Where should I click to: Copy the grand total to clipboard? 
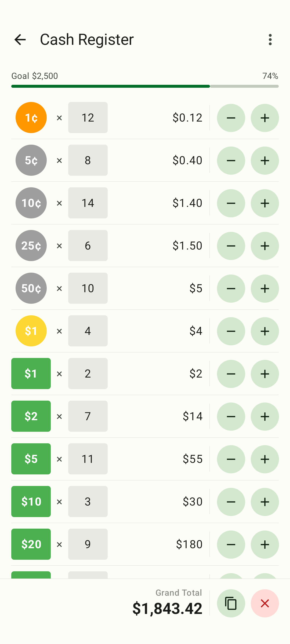coord(231,603)
